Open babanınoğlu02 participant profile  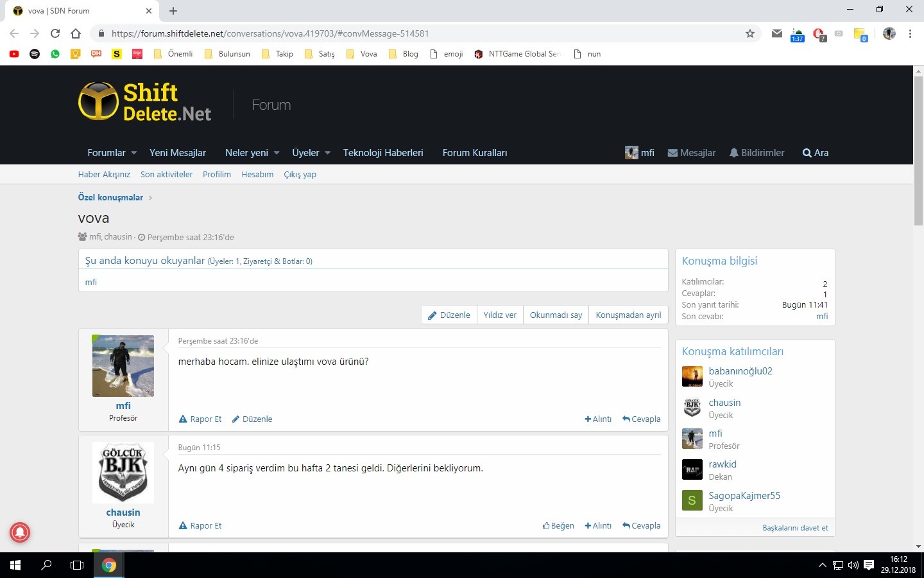[x=740, y=371]
